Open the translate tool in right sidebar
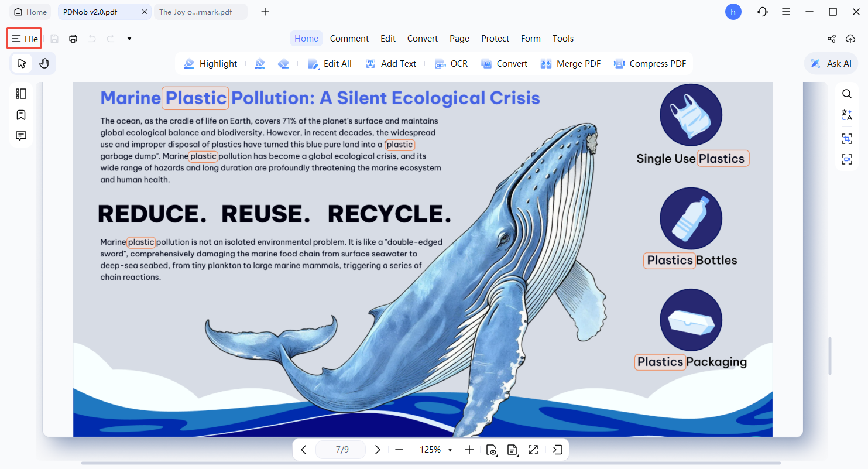868x469 pixels. point(847,115)
